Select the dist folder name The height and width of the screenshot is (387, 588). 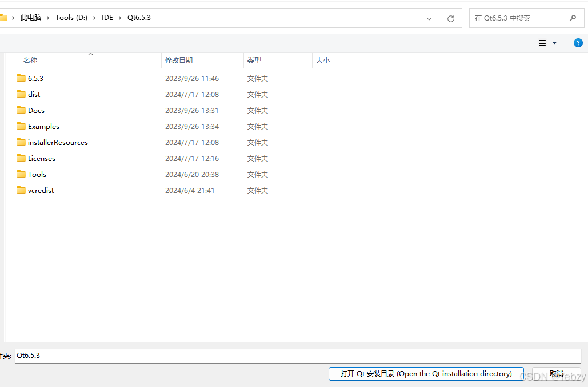click(34, 94)
